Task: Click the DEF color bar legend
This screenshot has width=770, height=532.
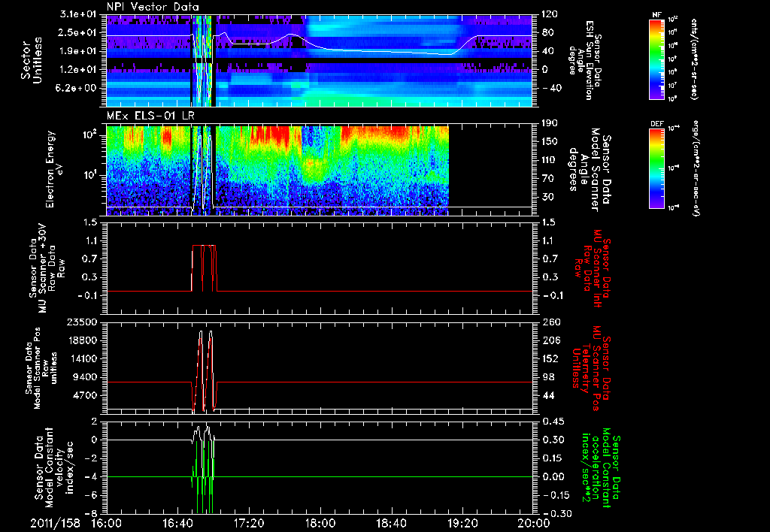Action: click(657, 168)
